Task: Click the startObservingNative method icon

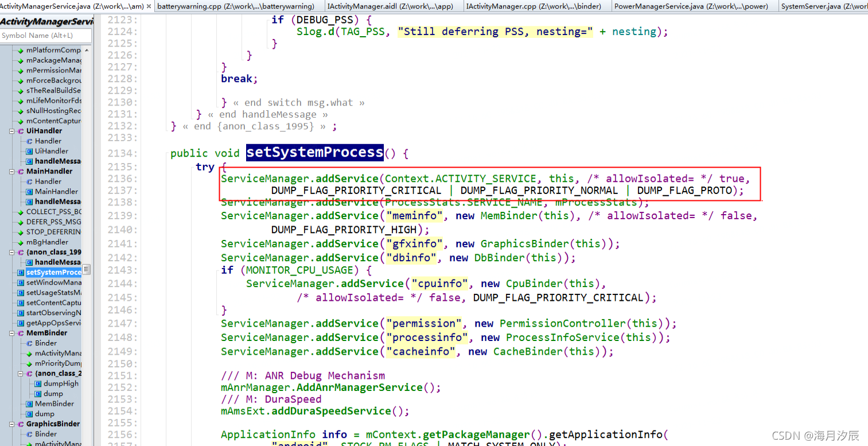Action: (21, 312)
